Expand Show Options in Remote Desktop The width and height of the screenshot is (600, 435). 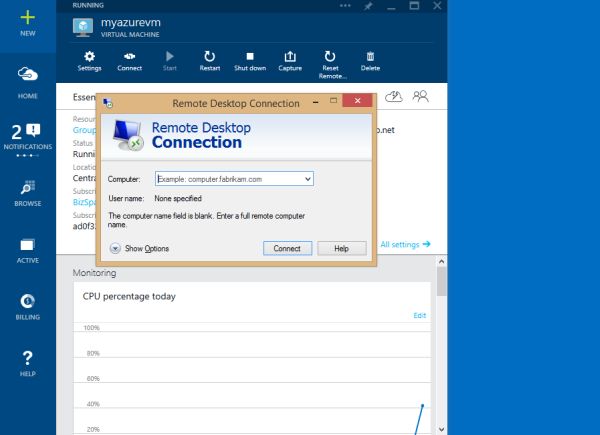139,248
